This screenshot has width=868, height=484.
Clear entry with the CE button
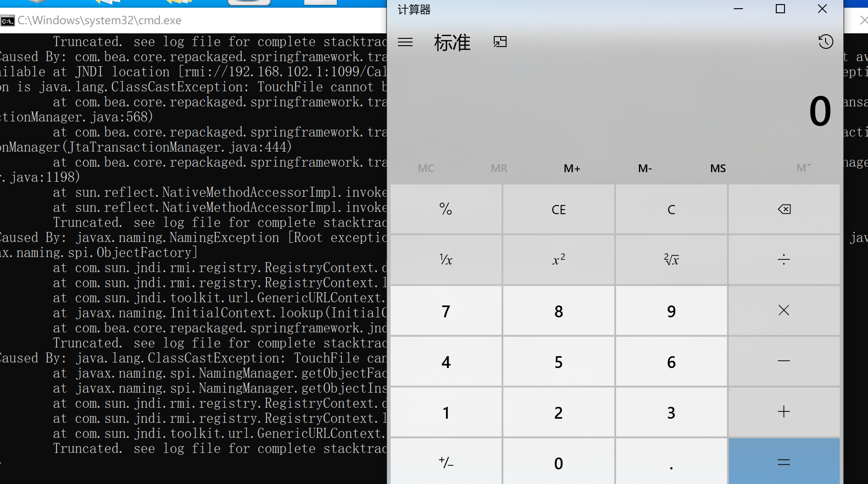[x=559, y=210]
